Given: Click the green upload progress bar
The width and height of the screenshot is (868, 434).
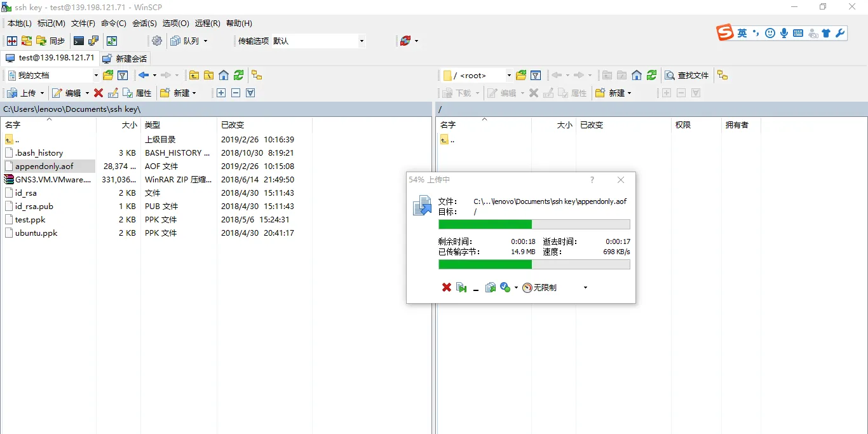Looking at the screenshot, I should [485, 224].
